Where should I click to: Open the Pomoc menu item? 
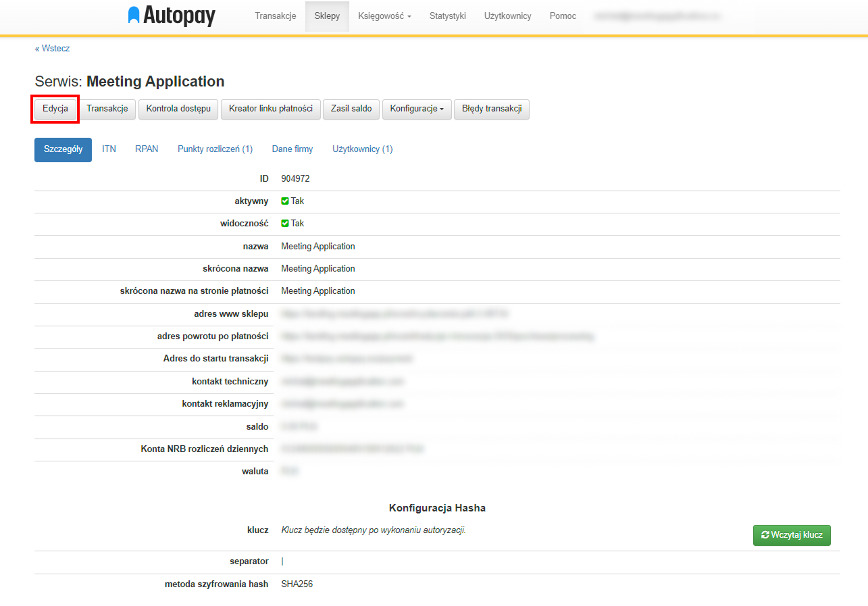563,16
